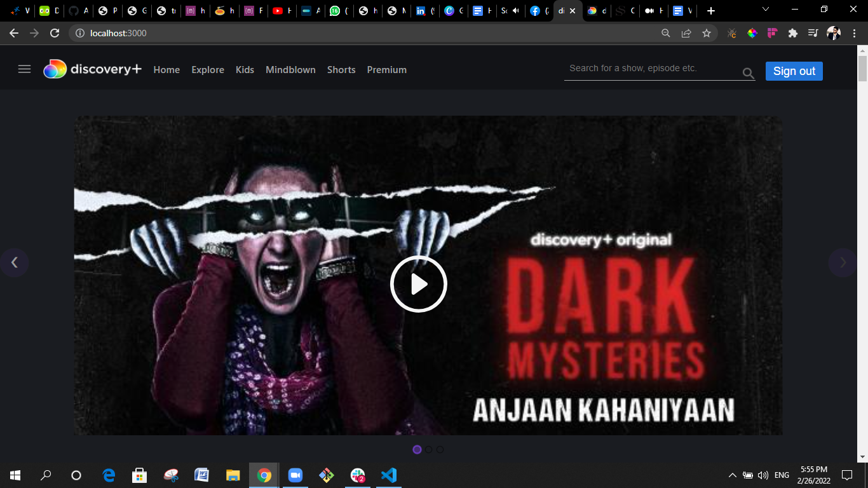The height and width of the screenshot is (488, 868).
Task: Go to next carousel slide
Action: 843,262
